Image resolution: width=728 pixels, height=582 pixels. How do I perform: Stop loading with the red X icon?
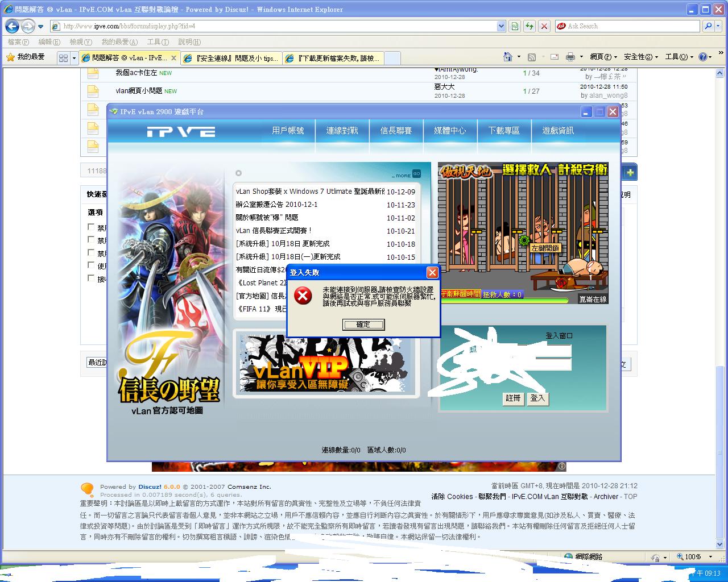(x=544, y=26)
